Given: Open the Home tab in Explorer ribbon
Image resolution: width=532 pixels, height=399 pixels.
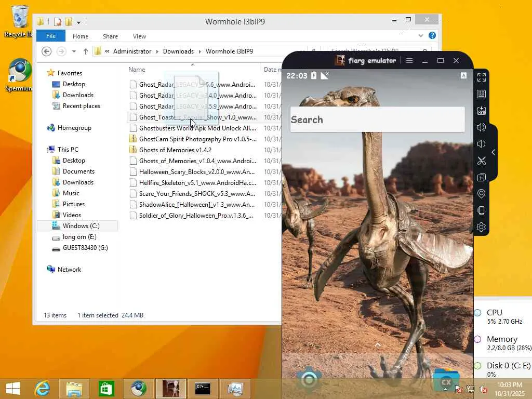Looking at the screenshot, I should pyautogui.click(x=81, y=36).
